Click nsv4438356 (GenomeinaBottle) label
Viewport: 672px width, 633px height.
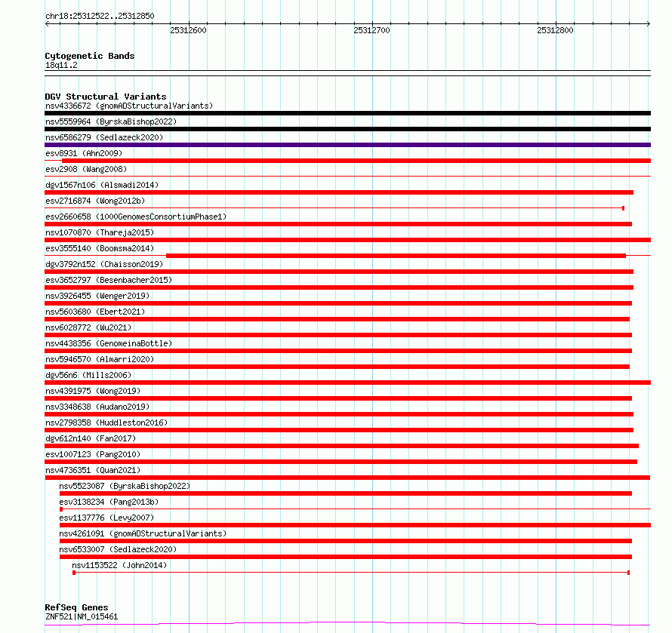click(x=109, y=343)
